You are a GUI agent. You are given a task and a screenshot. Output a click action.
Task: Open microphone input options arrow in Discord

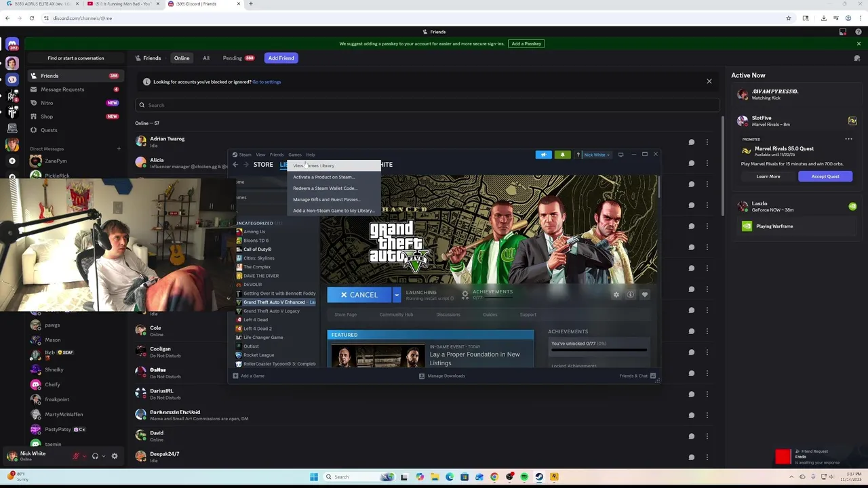coord(84,456)
